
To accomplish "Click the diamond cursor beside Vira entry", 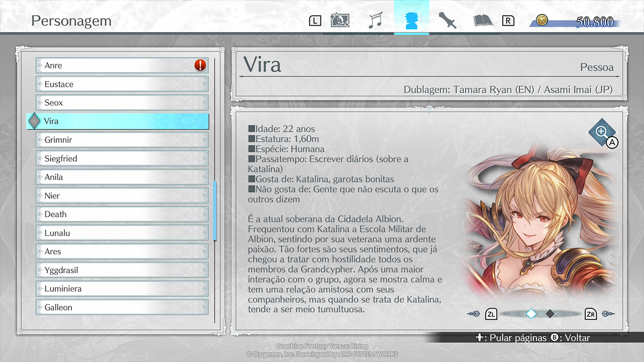I will click(x=34, y=121).
